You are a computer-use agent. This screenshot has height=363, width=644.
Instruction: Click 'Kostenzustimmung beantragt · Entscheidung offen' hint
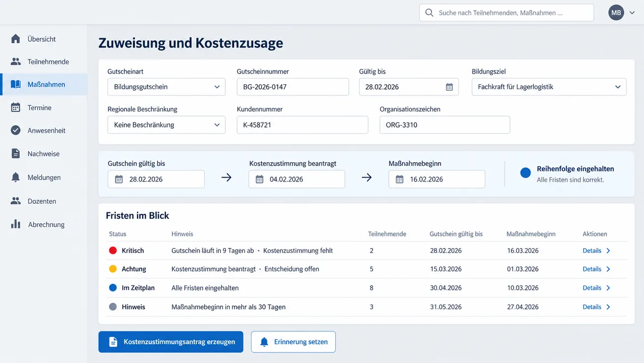click(x=245, y=269)
